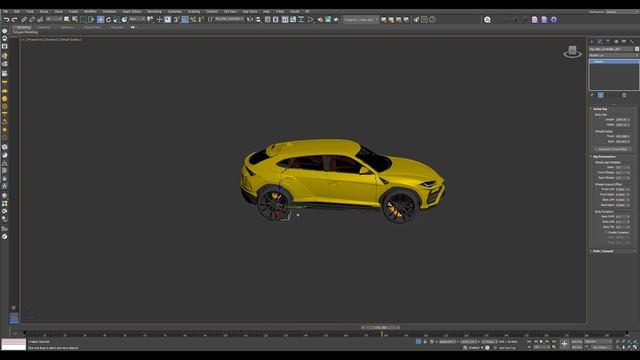Activate the Select and Scale tool
Image resolution: width=640 pixels, height=360 pixels.
(116, 20)
